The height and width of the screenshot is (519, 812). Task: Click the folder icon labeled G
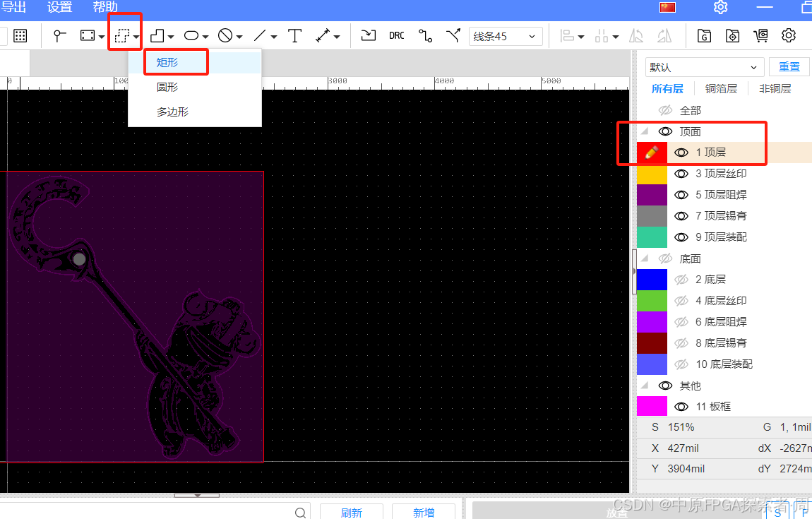704,36
